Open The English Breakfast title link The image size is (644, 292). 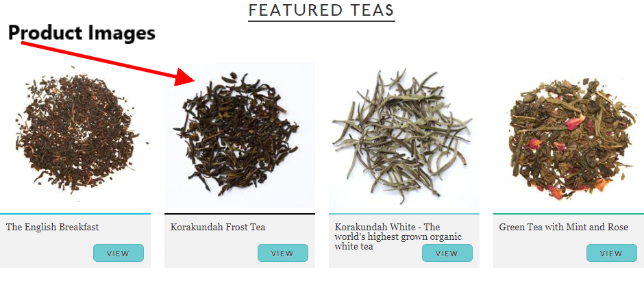(52, 227)
